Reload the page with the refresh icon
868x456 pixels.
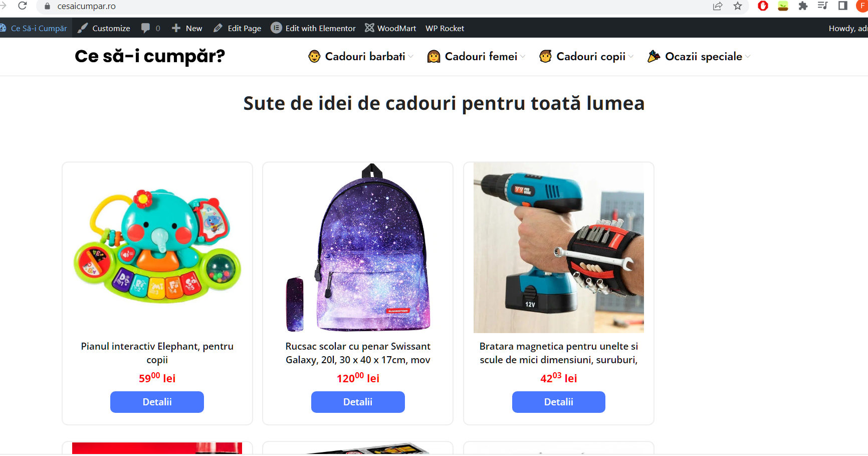[22, 6]
